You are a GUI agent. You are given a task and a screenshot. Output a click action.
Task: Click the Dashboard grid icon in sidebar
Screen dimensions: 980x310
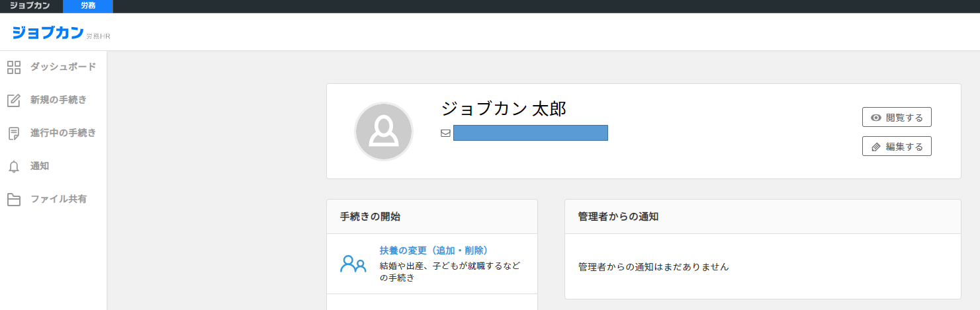(x=14, y=67)
